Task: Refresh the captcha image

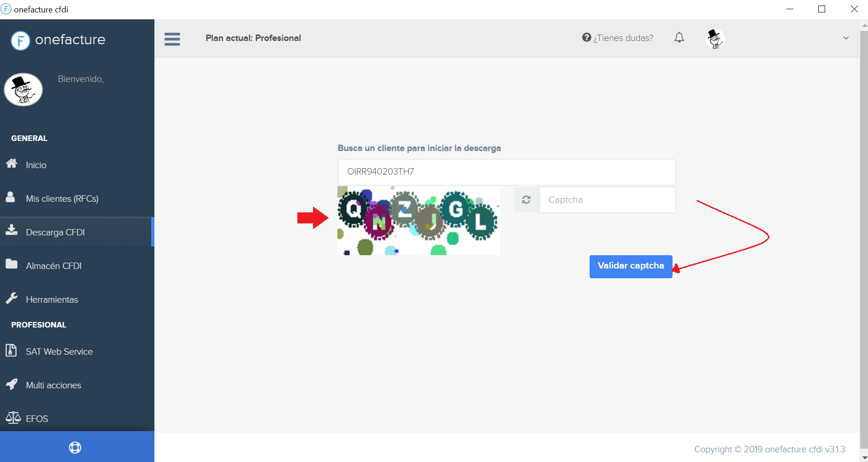Action: pyautogui.click(x=526, y=199)
